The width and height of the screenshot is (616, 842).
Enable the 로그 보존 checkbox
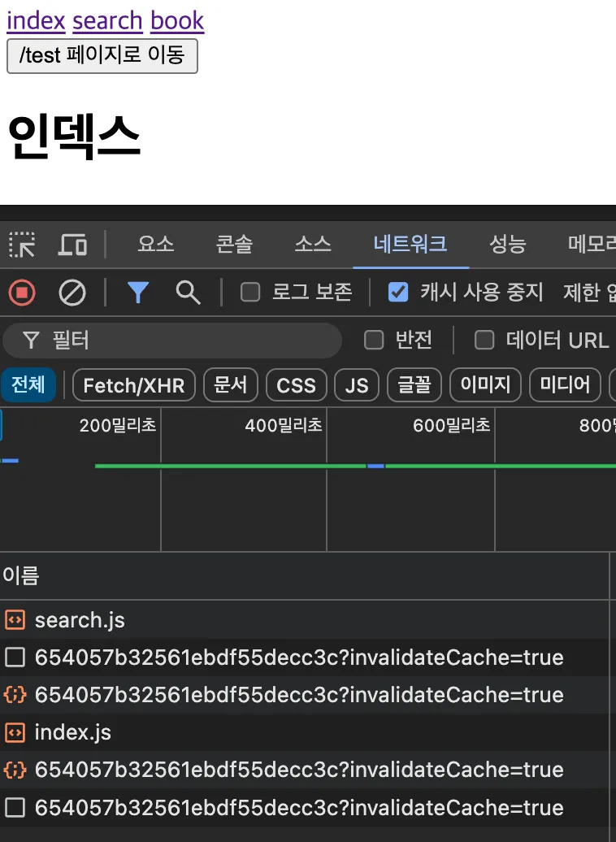tap(251, 293)
